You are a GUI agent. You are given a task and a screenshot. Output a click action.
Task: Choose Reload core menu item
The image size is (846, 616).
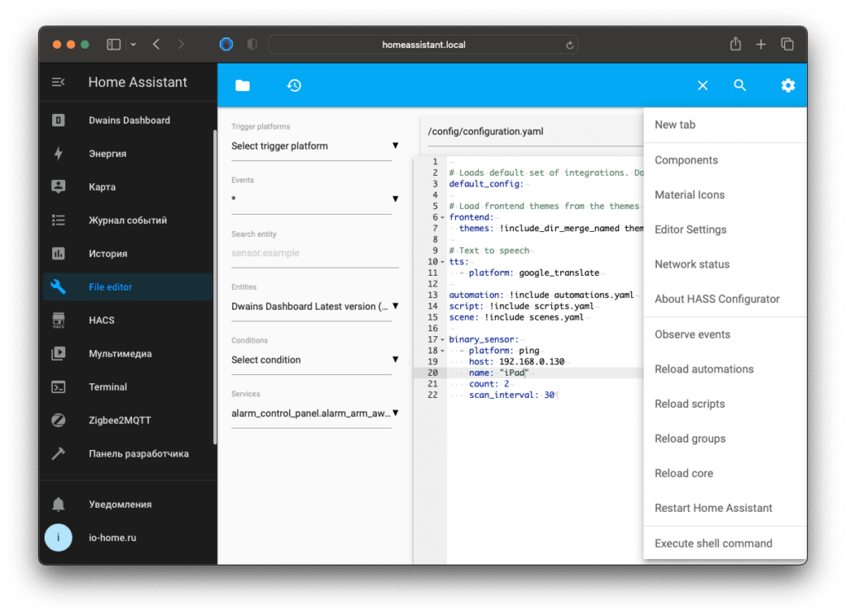pos(725,473)
